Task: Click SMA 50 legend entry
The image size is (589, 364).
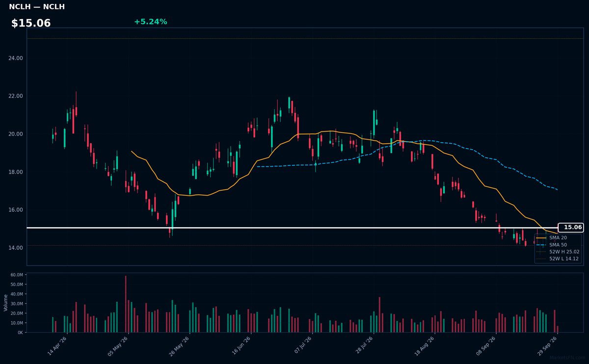Action: [558, 244]
